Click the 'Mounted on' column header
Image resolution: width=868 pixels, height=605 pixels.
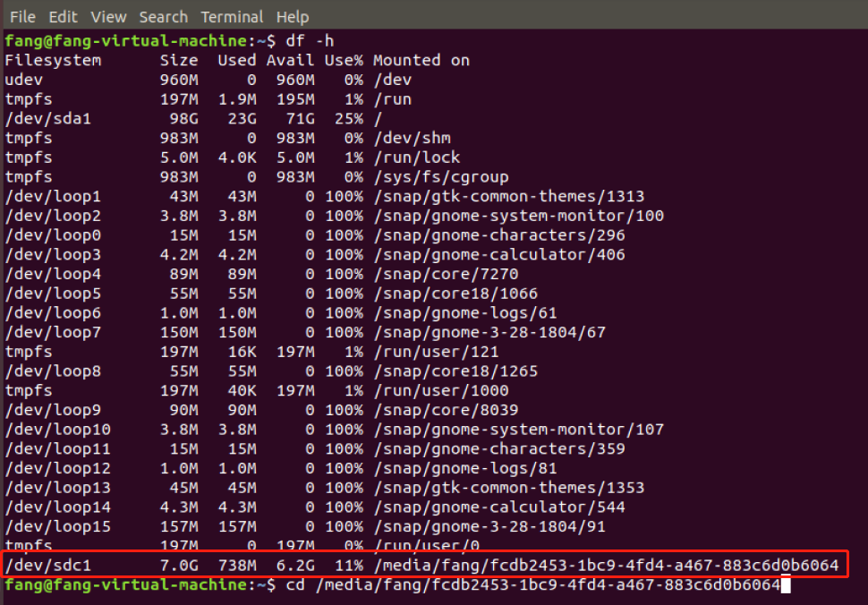(421, 60)
